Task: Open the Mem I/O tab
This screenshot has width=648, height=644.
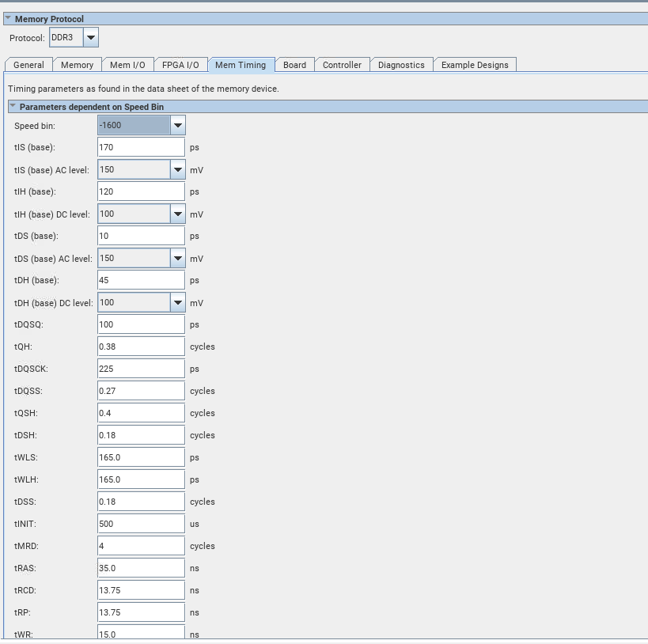Action: [127, 65]
